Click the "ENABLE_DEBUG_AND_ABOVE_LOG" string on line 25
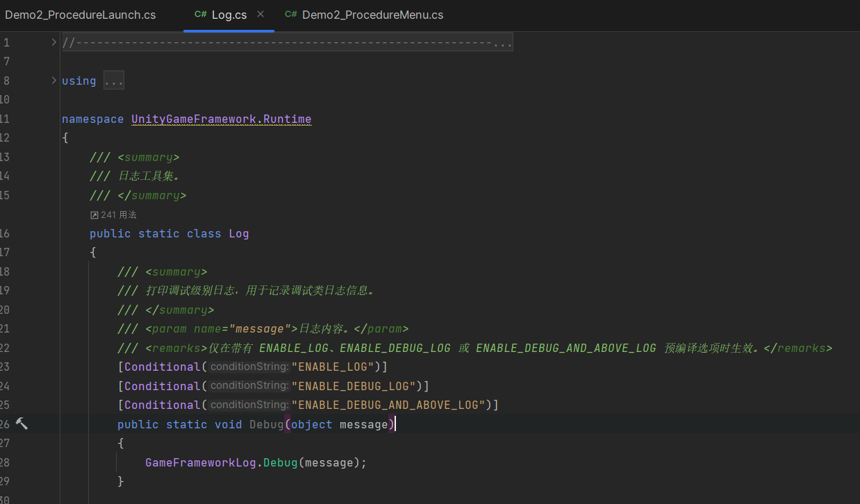 [388, 405]
